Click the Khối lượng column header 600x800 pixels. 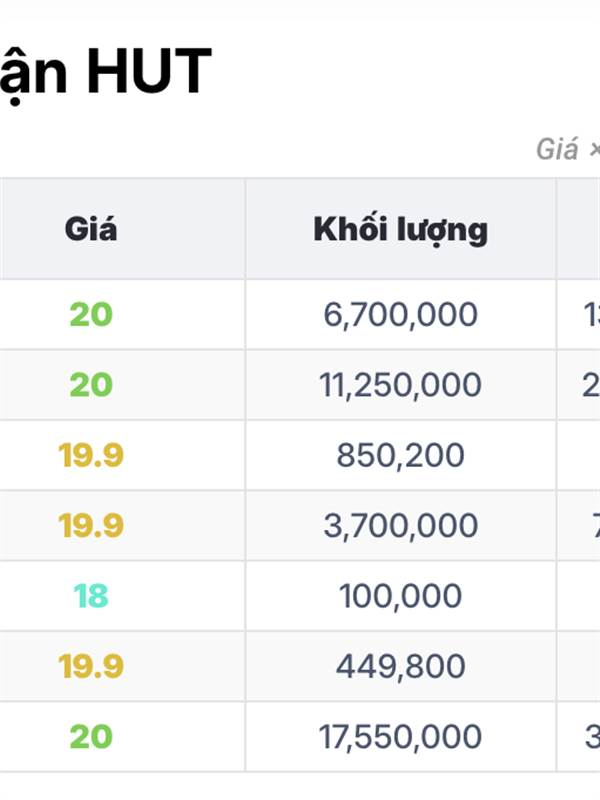400,229
